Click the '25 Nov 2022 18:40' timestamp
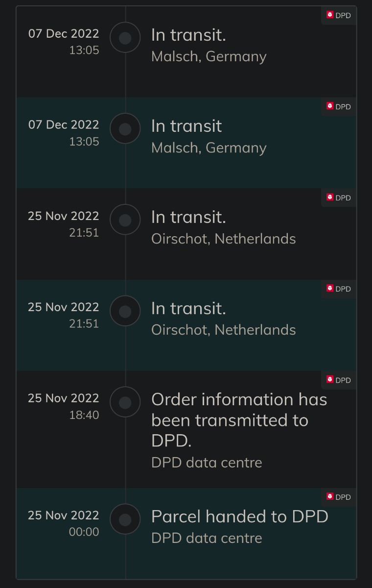Viewport: 372px width, 588px height. [x=64, y=406]
